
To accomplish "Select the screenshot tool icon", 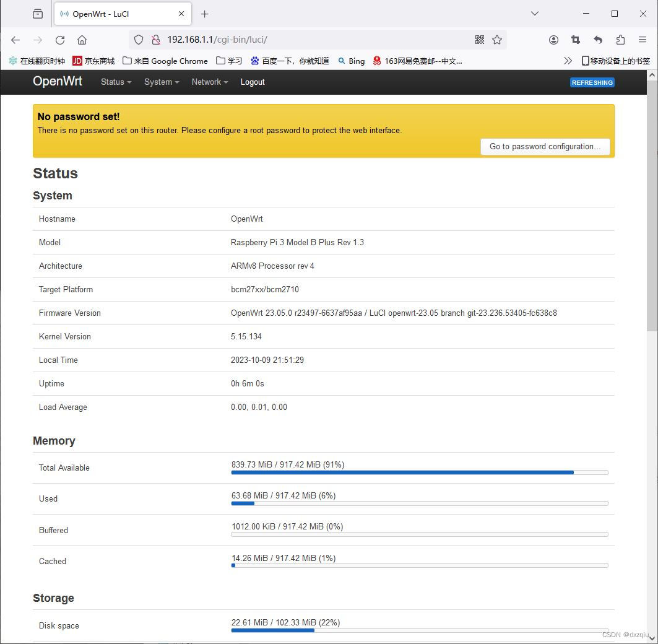I will 575,39.
